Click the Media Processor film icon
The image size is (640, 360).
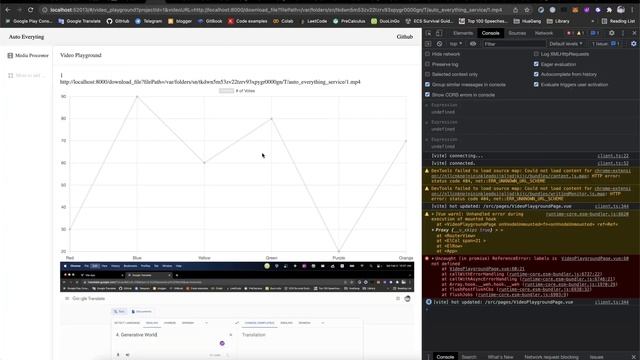coord(10,56)
